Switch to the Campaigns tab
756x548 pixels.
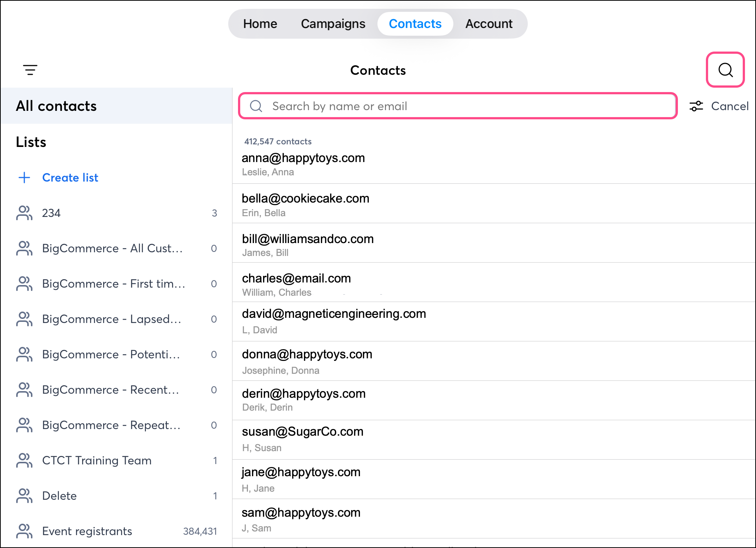pyautogui.click(x=333, y=24)
